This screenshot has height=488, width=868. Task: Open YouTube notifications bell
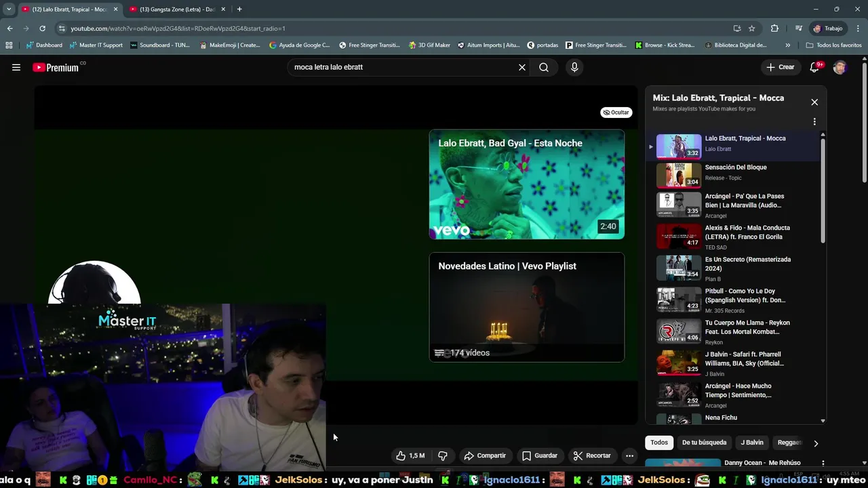point(815,67)
